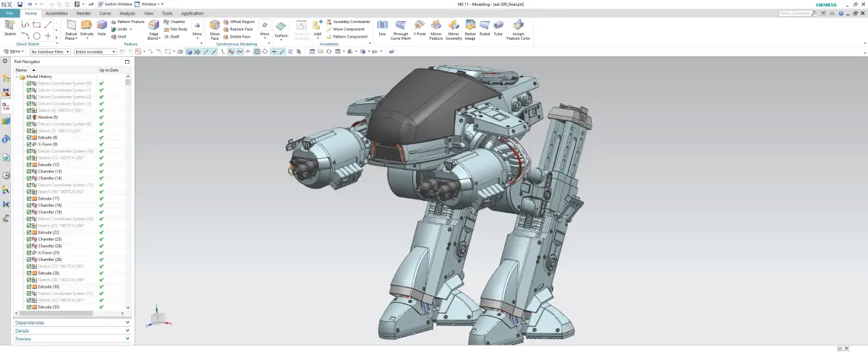Choose the Hole feature tool

(101, 28)
